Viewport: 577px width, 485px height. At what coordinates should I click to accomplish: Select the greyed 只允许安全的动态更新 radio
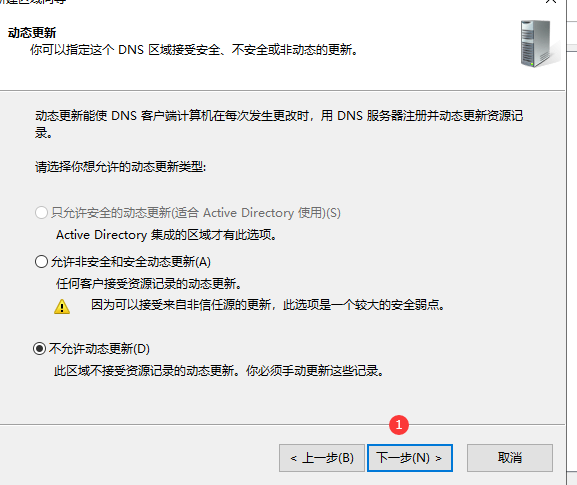click(41, 212)
